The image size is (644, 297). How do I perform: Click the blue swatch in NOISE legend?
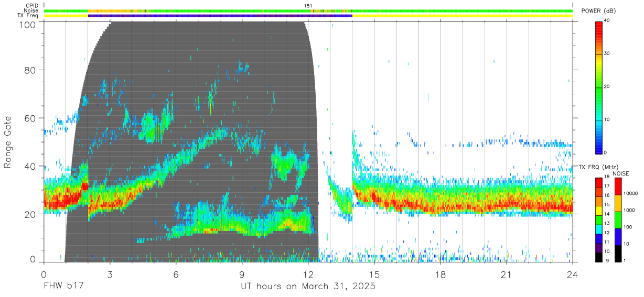618,237
